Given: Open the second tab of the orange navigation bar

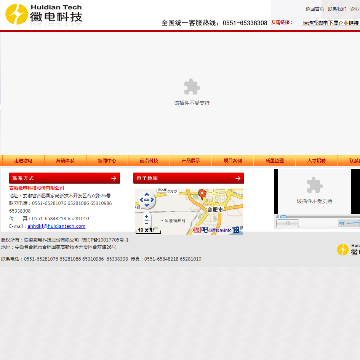Looking at the screenshot, I should pyautogui.click(x=65, y=161).
